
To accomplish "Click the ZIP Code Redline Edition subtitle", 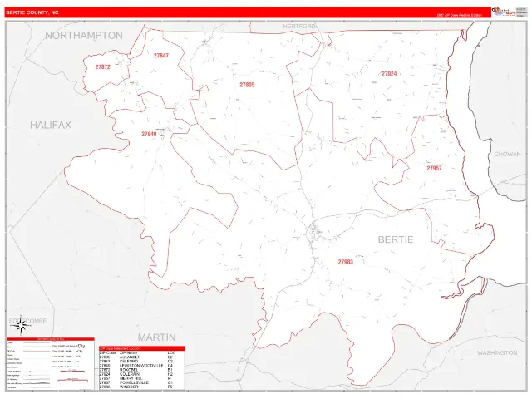I will click(x=459, y=15).
